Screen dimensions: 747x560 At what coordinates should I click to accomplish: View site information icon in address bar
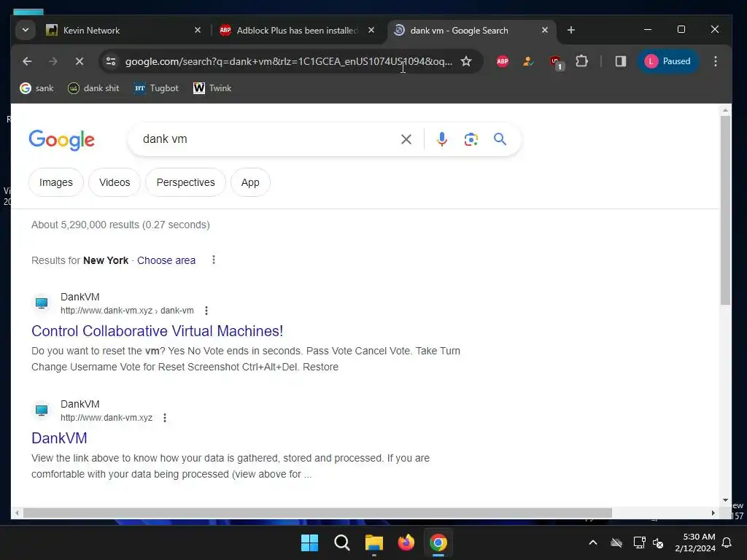(x=111, y=61)
